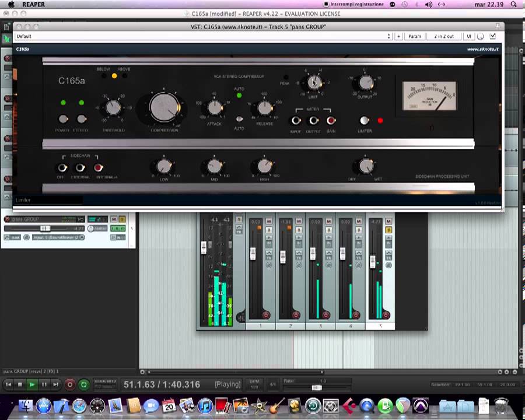The width and height of the screenshot is (525, 420).
Task: Toggle the C165a STEREO switch
Action: (x=81, y=119)
